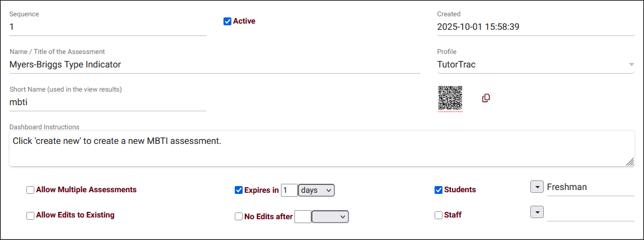Click the Dashboard Instructions resize handle
644x240 pixels.
[629, 162]
